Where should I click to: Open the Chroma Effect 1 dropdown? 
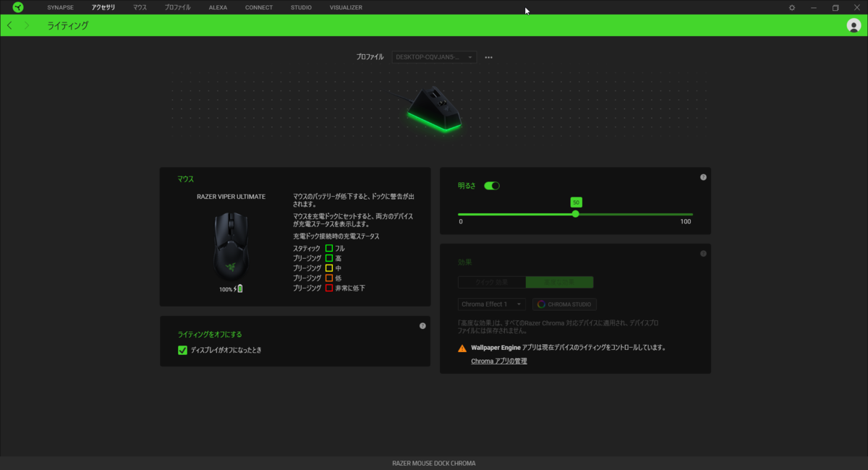(x=492, y=304)
